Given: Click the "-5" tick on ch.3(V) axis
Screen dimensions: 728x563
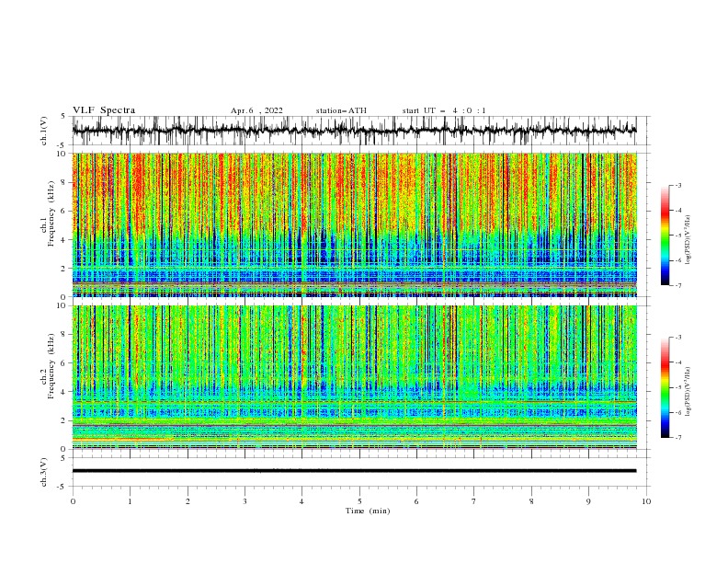Looking at the screenshot, I should pyautogui.click(x=63, y=487).
